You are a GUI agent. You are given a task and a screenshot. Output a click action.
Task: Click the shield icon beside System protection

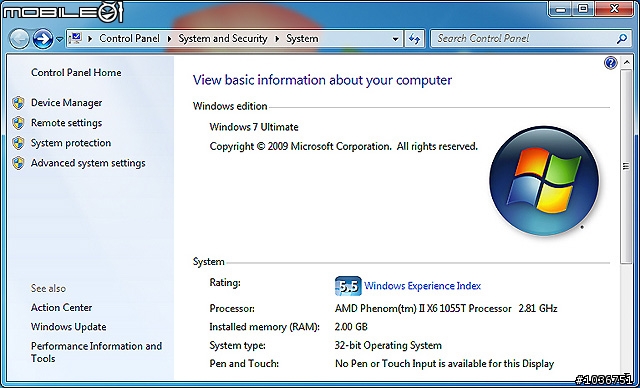click(18, 143)
